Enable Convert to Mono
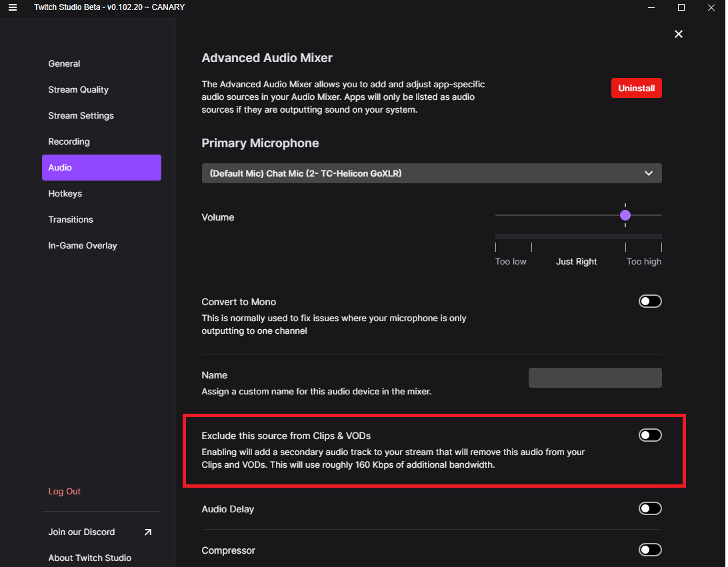The height and width of the screenshot is (567, 728). point(649,301)
